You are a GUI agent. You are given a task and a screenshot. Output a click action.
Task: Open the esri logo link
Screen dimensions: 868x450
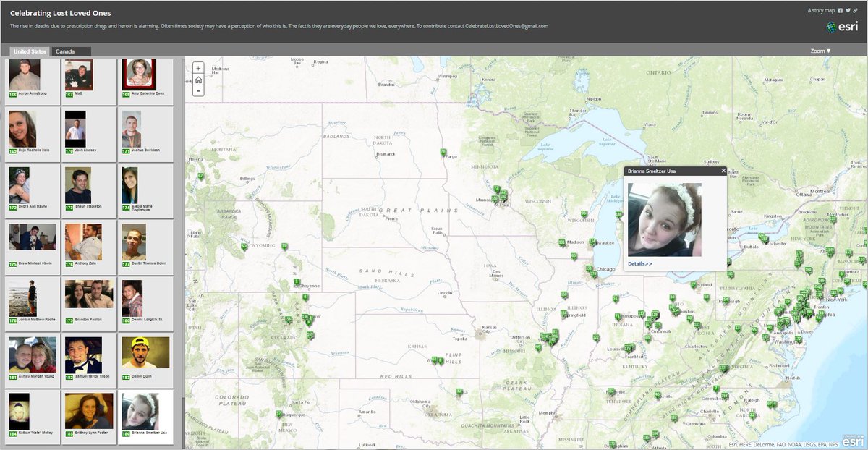(x=843, y=27)
